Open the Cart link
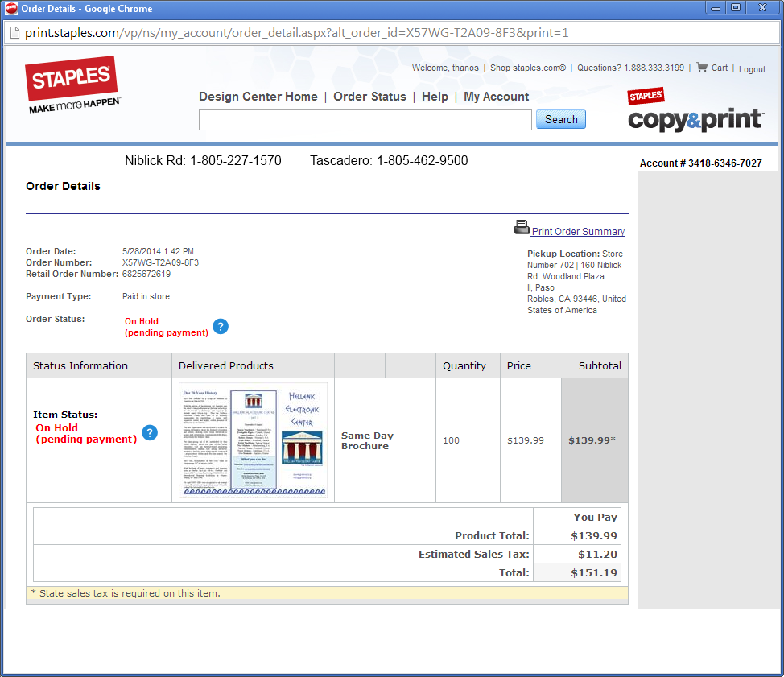784x677 pixels. [720, 68]
